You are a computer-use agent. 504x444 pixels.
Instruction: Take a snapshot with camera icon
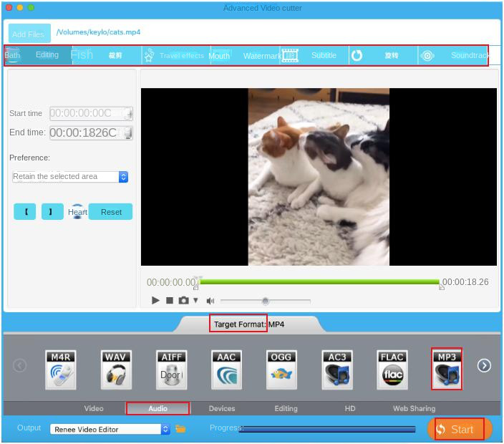183,301
